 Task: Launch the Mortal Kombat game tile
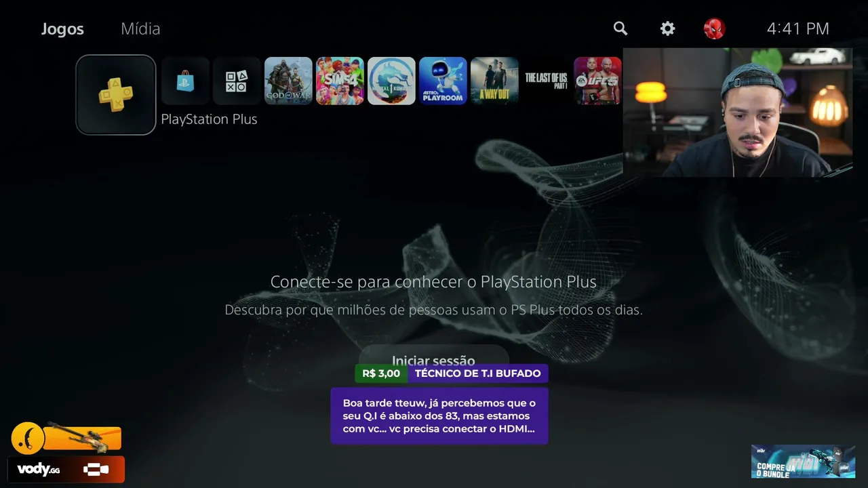tap(391, 81)
